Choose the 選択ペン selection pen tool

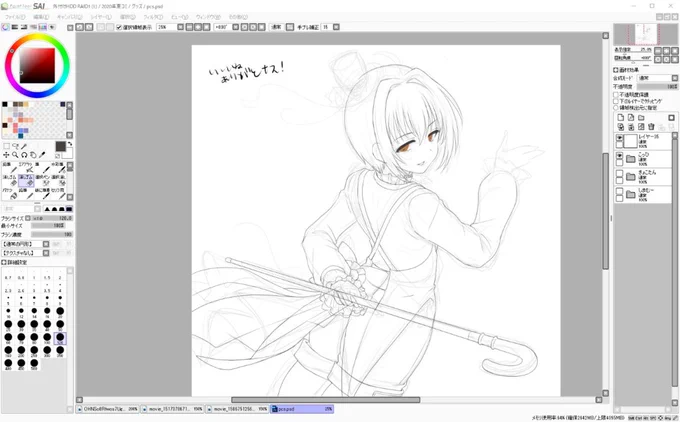(42, 180)
